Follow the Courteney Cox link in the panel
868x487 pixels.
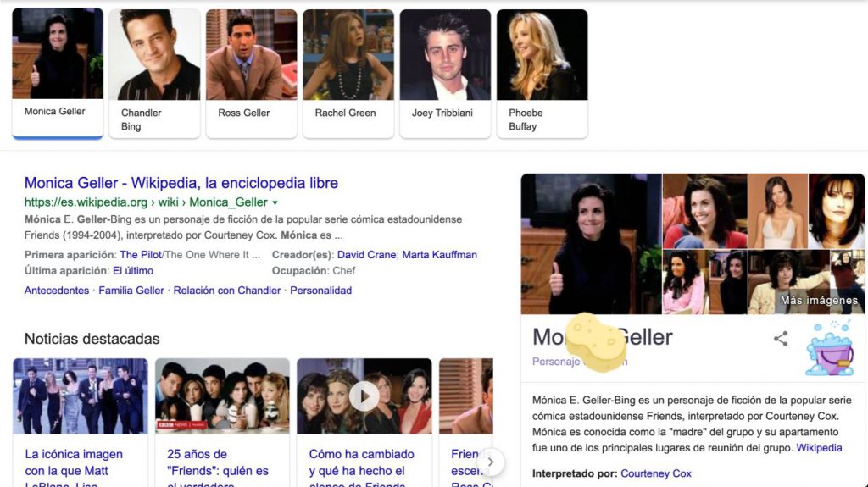click(x=656, y=473)
